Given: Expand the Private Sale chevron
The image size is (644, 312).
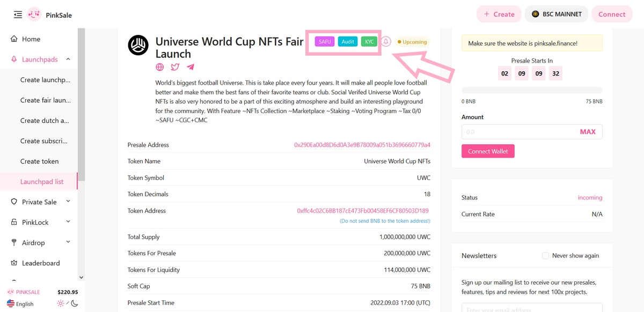Looking at the screenshot, I should point(68,202).
